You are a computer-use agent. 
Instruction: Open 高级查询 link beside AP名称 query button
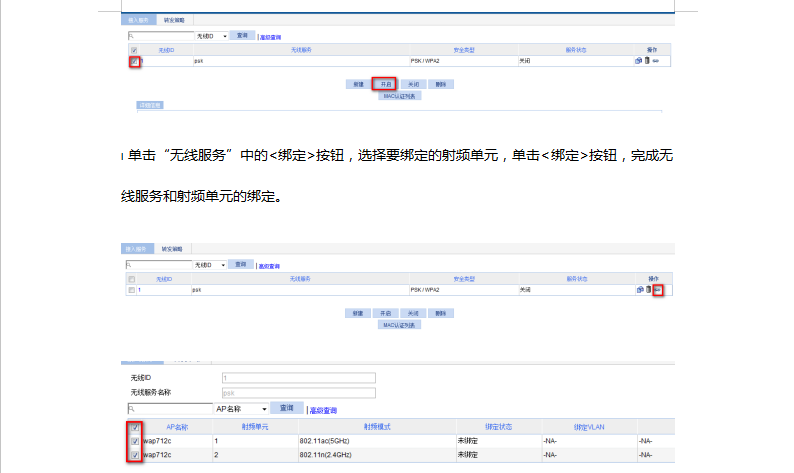coord(323,410)
